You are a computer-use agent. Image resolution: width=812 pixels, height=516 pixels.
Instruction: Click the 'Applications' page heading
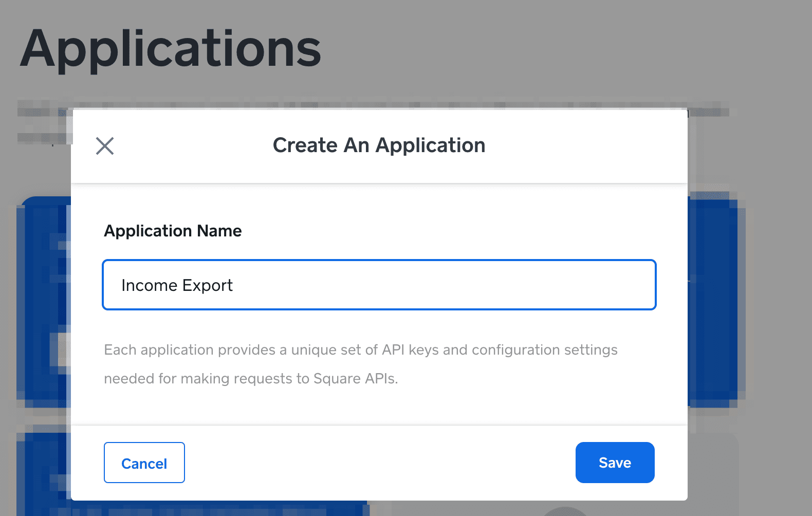pyautogui.click(x=170, y=49)
